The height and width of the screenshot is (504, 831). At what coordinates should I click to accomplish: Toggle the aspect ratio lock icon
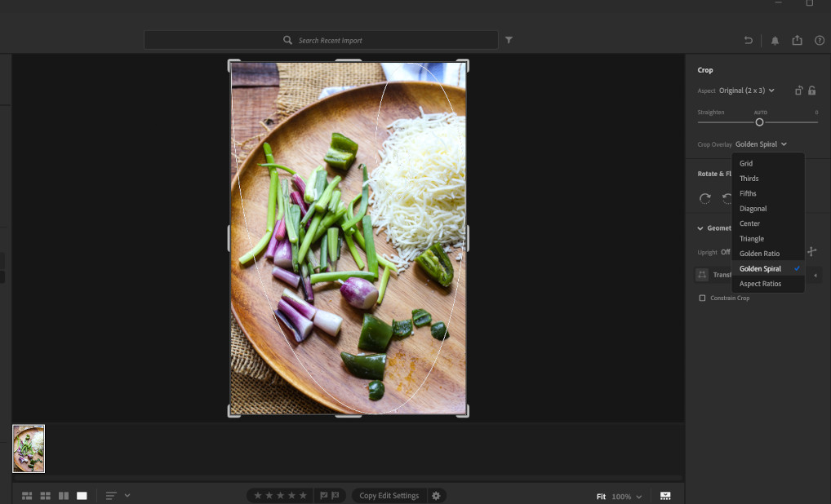click(812, 91)
